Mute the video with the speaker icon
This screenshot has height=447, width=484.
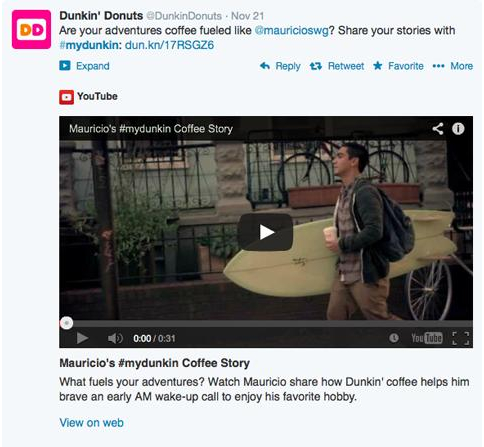click(115, 338)
